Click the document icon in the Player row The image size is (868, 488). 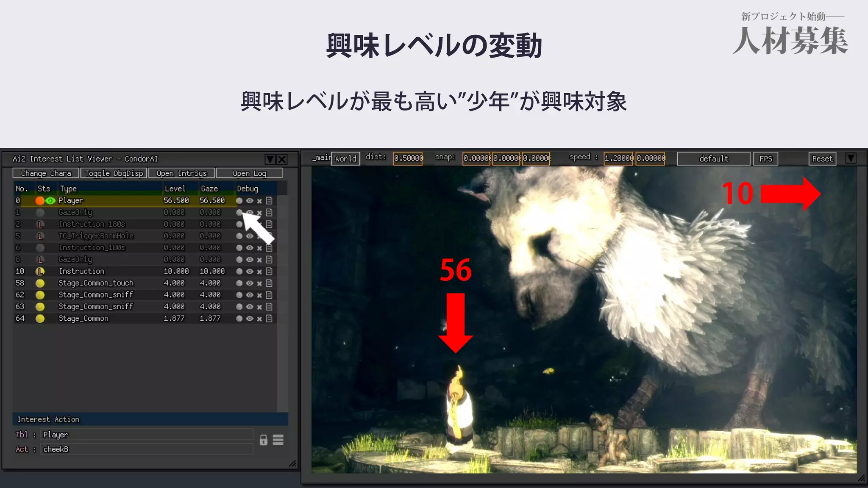tap(269, 201)
